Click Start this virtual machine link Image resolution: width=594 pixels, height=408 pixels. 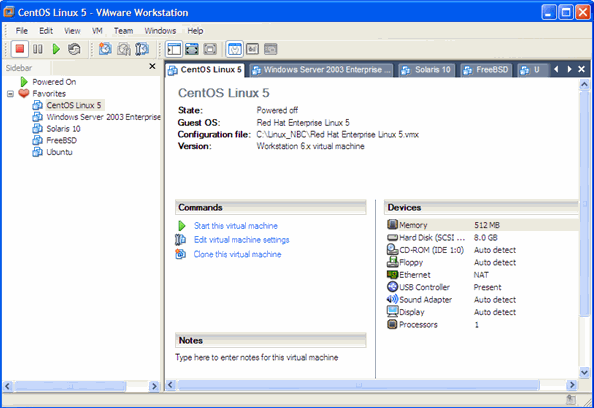pos(236,226)
